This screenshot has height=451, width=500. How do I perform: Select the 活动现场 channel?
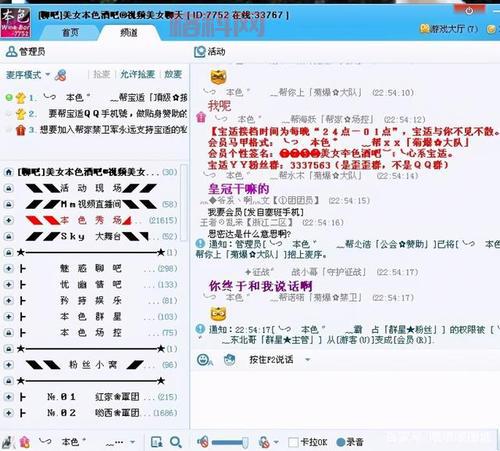coord(91,188)
